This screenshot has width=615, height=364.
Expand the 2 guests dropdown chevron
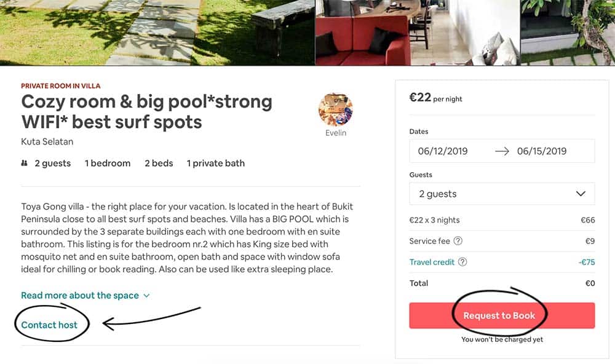click(x=581, y=193)
